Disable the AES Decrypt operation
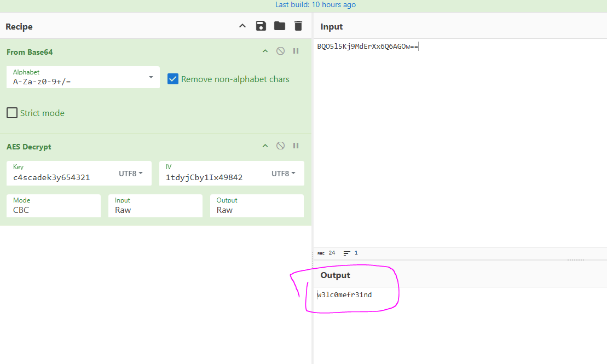Viewport: 607px width, 364px height. click(280, 146)
